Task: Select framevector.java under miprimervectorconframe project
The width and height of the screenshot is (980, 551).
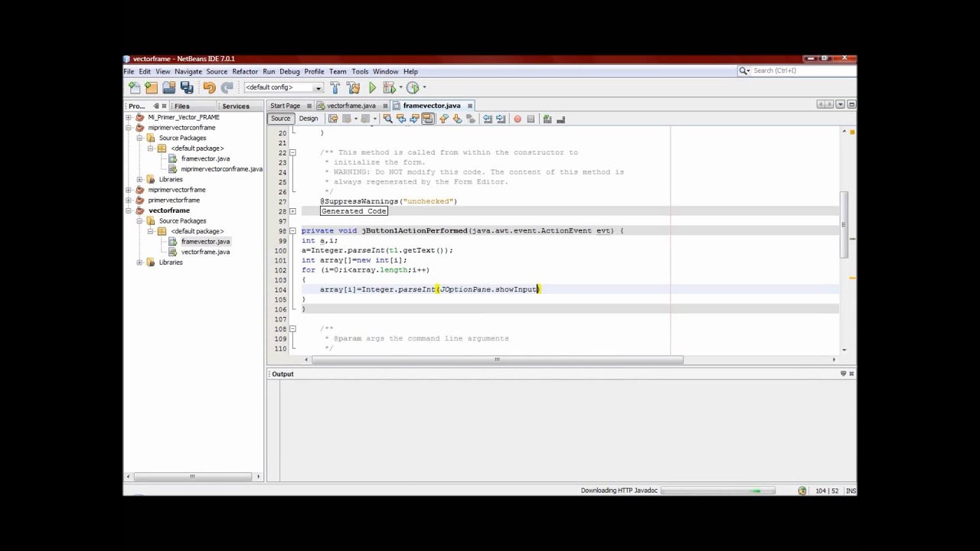Action: point(205,158)
